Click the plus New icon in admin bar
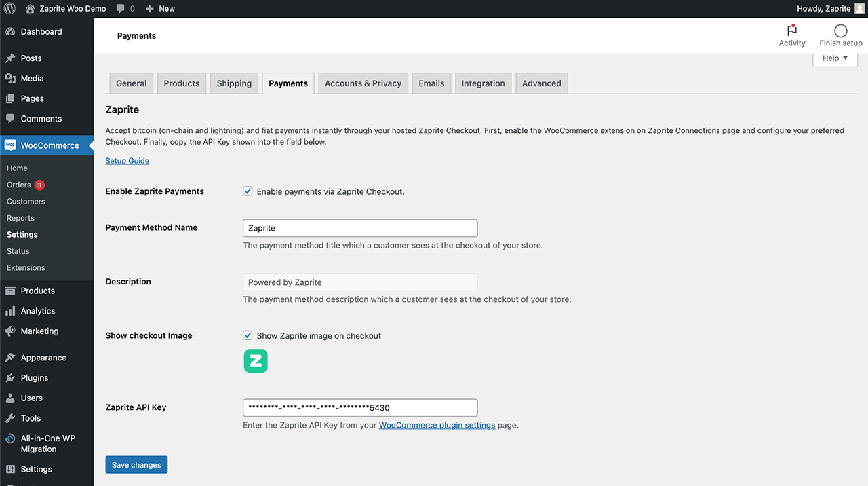The height and width of the screenshot is (486, 868). tap(150, 9)
